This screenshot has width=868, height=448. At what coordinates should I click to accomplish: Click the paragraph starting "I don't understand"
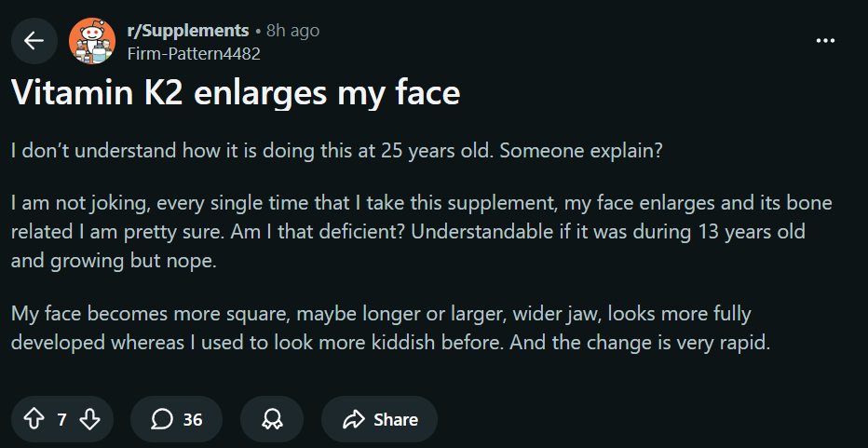[337, 152]
